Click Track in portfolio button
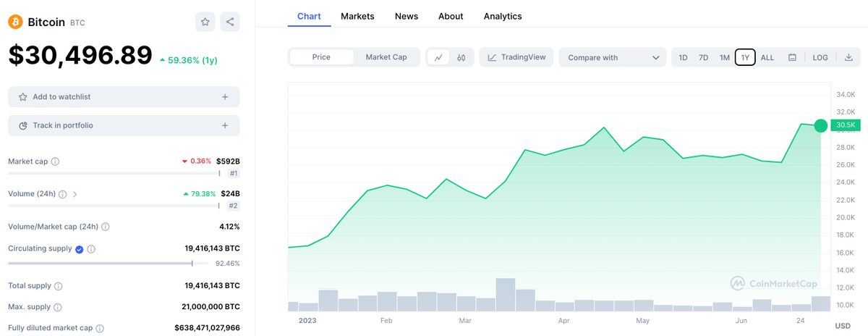868x336 pixels. (x=124, y=125)
